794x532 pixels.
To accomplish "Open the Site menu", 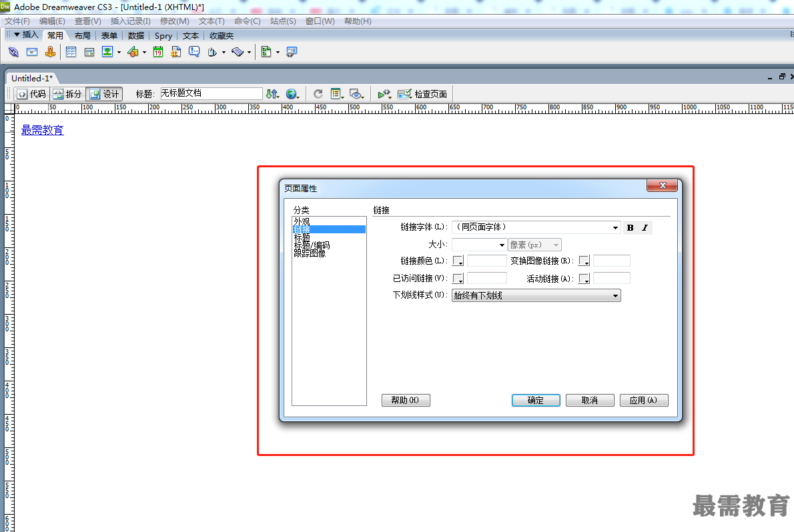I will click(283, 21).
